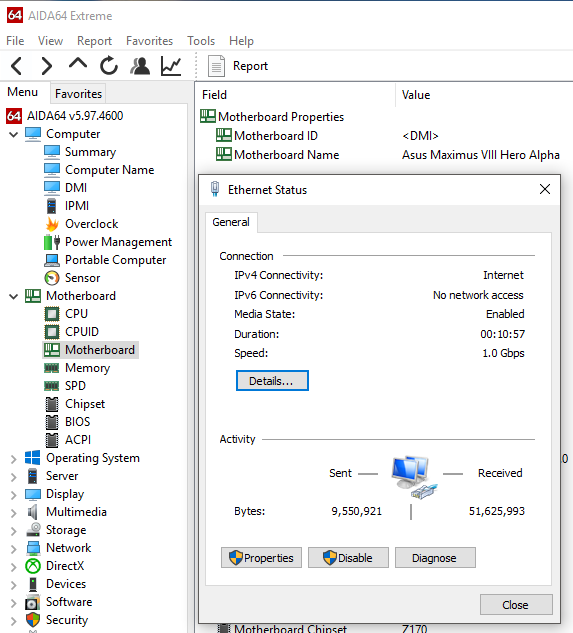Image resolution: width=573 pixels, height=633 pixels.
Task: Click the Overclock flame icon
Action: pos(52,224)
